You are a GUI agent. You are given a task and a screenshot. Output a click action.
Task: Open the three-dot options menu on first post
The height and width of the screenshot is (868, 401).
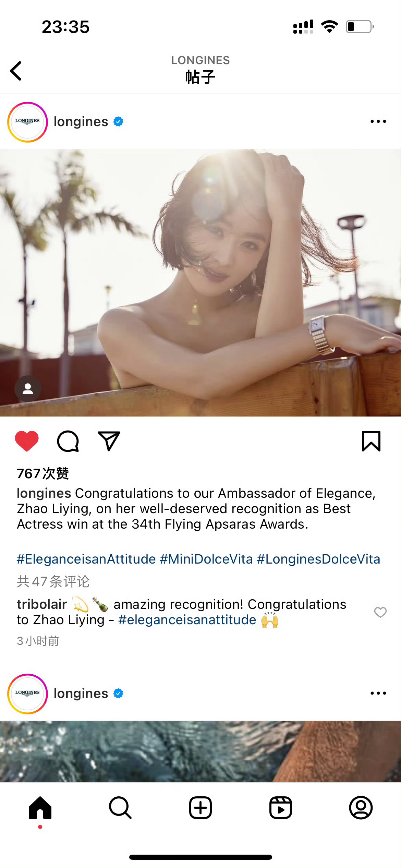pyautogui.click(x=378, y=121)
